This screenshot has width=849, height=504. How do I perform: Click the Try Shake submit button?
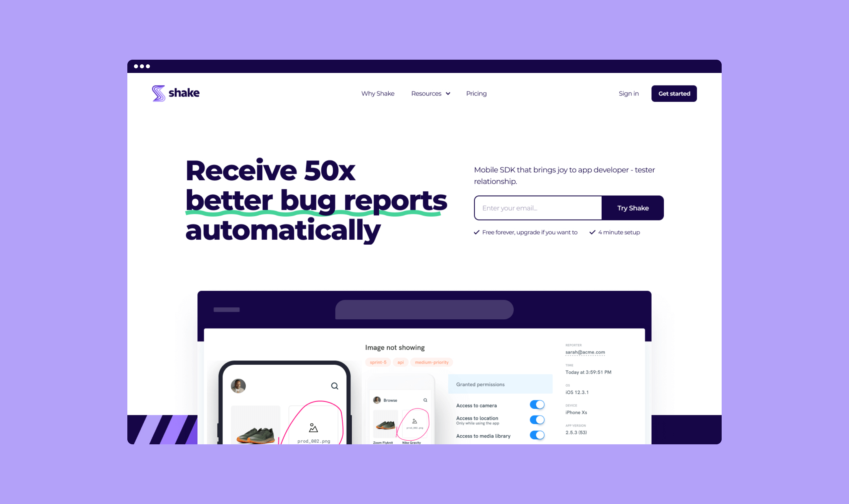(x=632, y=208)
